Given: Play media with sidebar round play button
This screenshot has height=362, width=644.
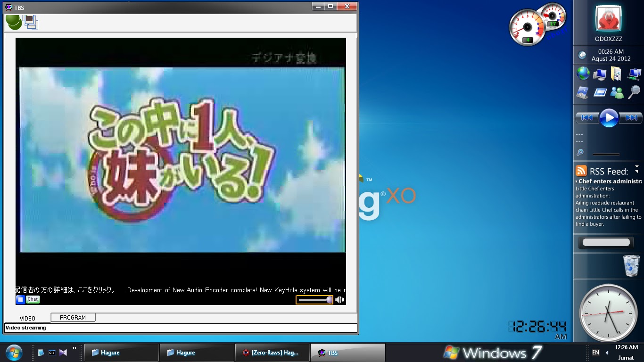Looking at the screenshot, I should coord(609,117).
